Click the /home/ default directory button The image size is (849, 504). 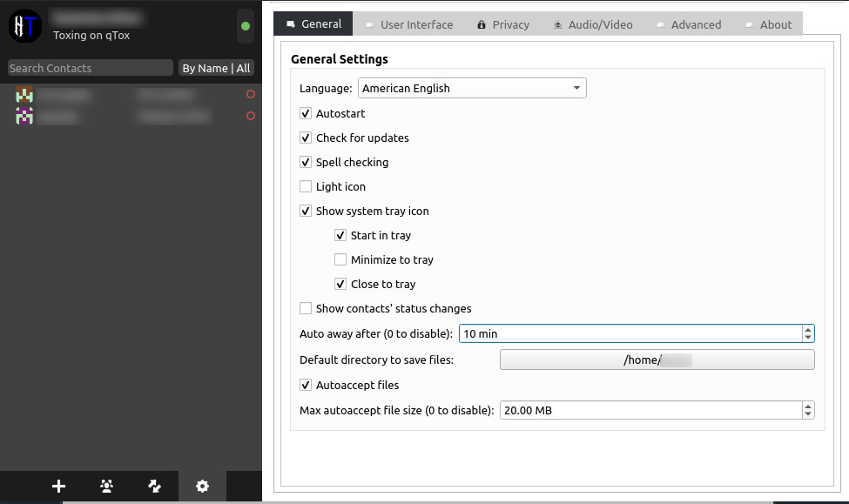pos(657,360)
